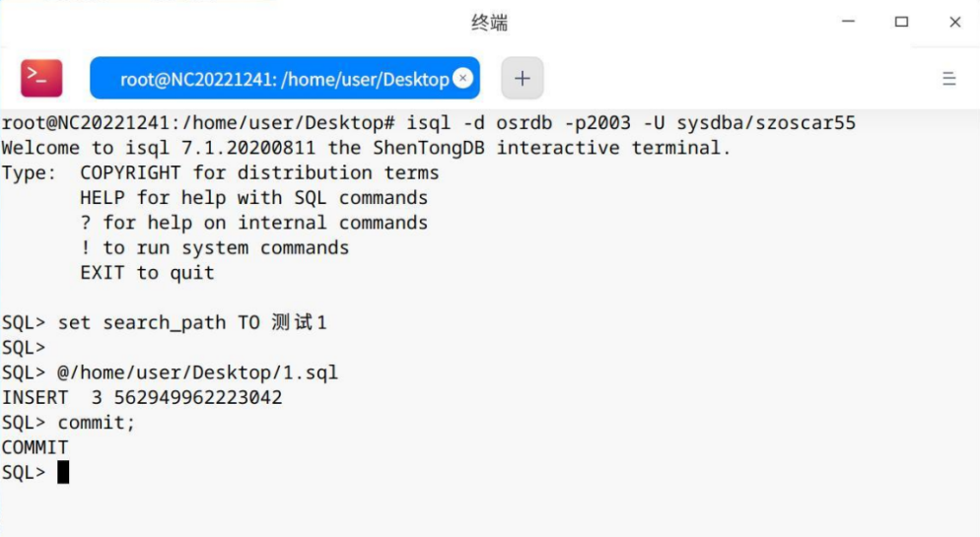The width and height of the screenshot is (980, 537).
Task: Click the set search_path TO 测试1 command
Action: point(191,322)
